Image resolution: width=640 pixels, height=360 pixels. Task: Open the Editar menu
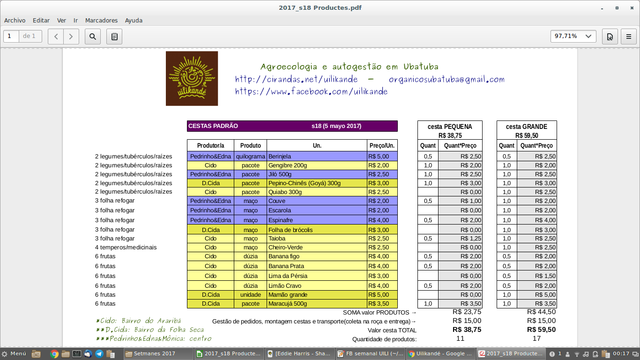pos(41,20)
